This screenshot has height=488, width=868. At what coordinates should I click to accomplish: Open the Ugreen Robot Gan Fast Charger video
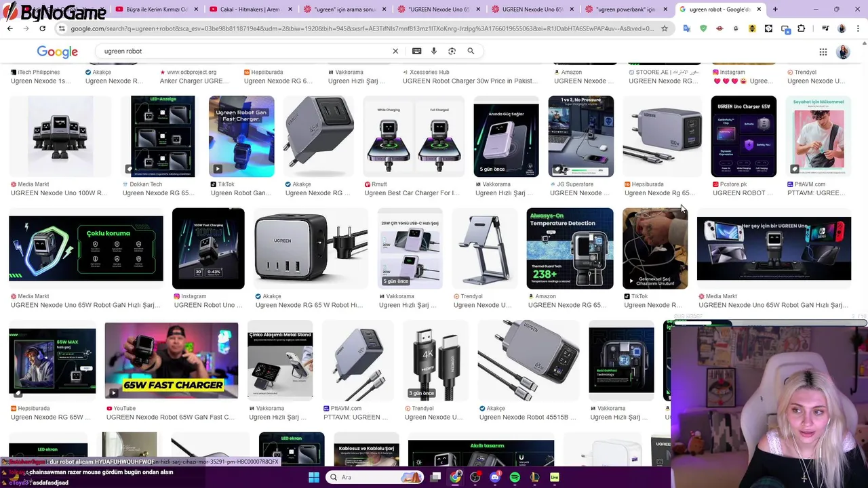241,136
